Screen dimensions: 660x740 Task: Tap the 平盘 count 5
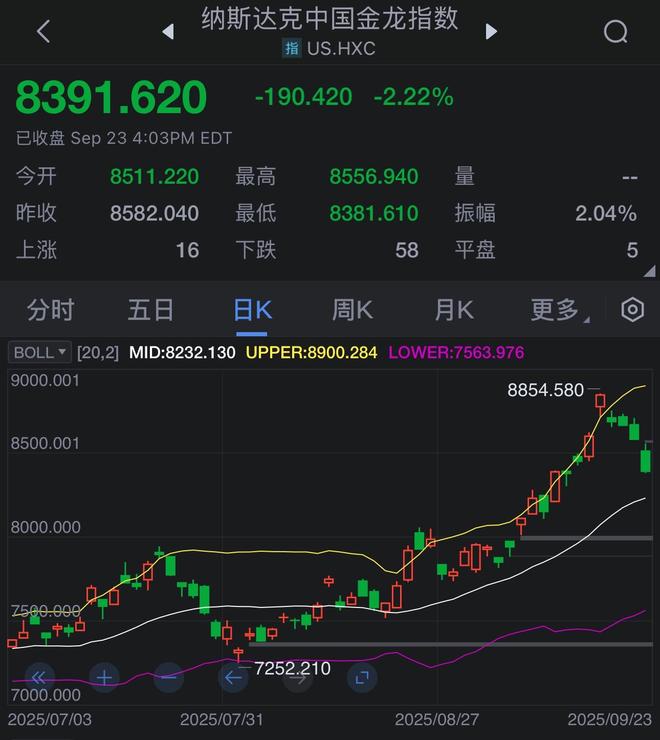(632, 250)
